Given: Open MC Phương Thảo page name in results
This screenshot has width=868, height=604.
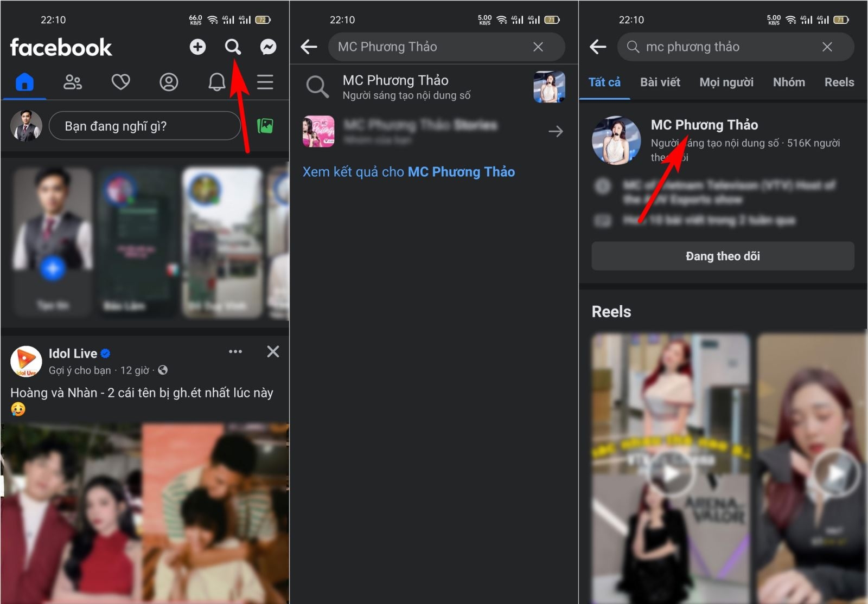Looking at the screenshot, I should [x=704, y=125].
